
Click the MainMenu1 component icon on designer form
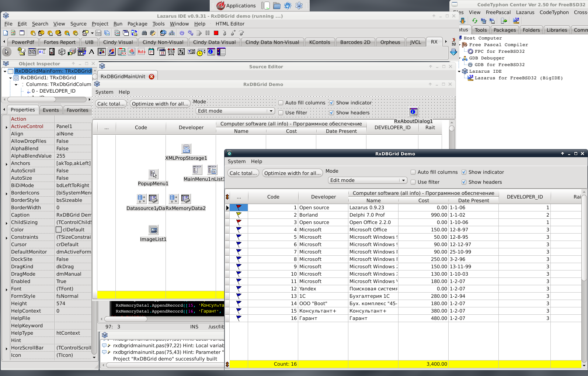point(197,170)
